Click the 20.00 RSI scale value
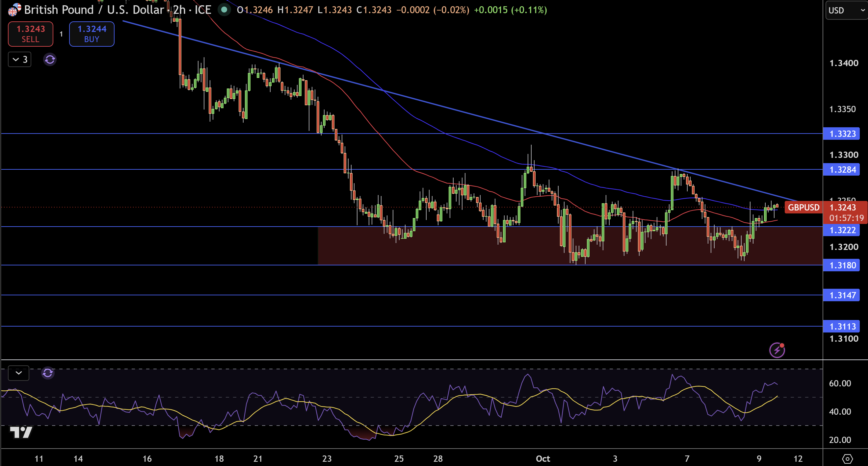868x466 pixels. (x=840, y=440)
